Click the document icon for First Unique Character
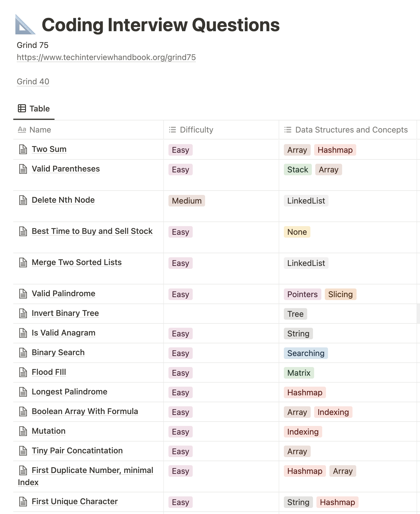 pyautogui.click(x=23, y=502)
